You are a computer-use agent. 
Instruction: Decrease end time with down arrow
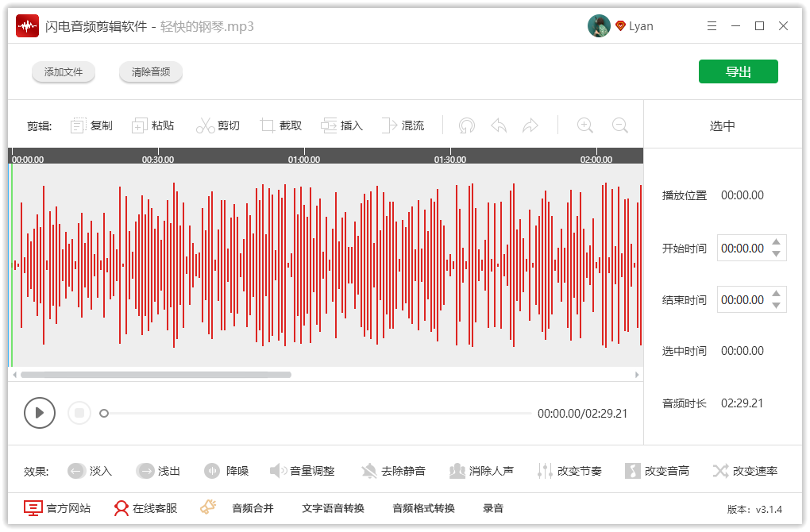click(777, 306)
